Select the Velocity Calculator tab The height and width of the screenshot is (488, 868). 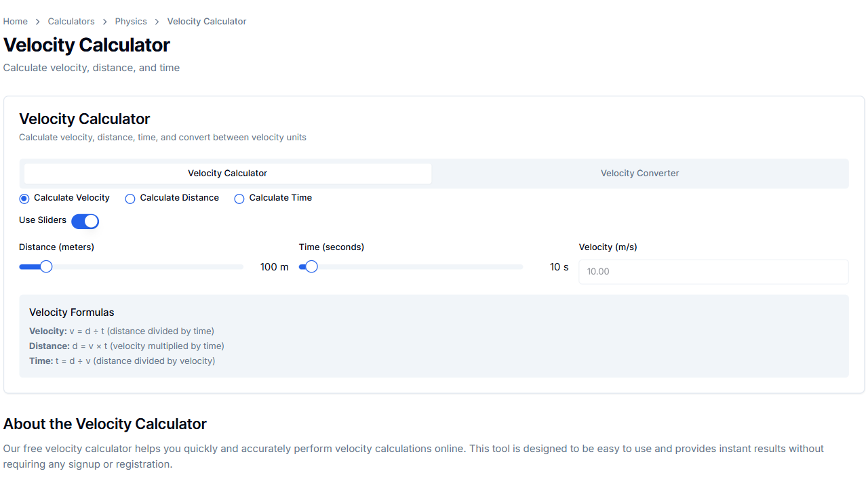pos(228,174)
